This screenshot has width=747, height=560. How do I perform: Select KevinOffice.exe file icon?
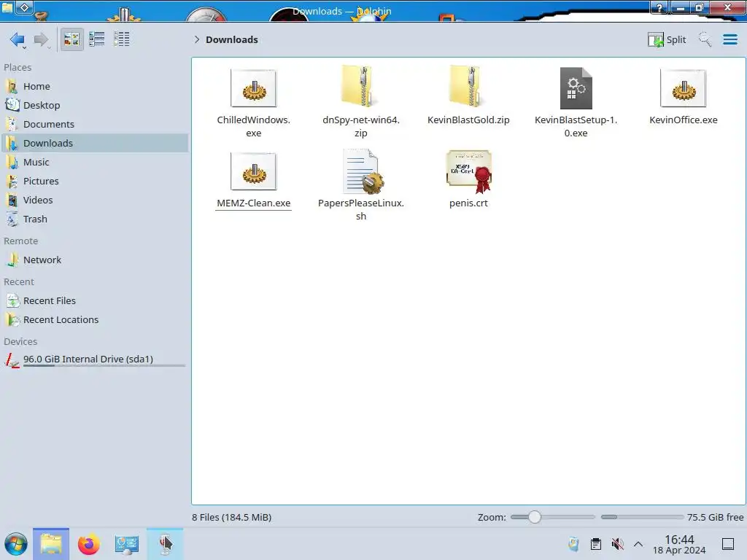[x=683, y=88]
